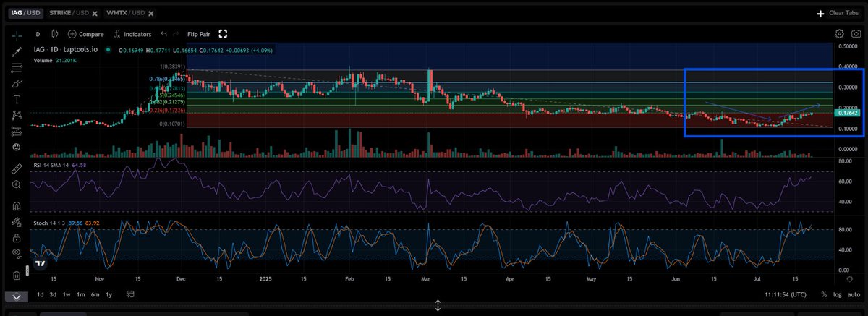Select the trend line drawing tool
868x316 pixels.
point(17,51)
